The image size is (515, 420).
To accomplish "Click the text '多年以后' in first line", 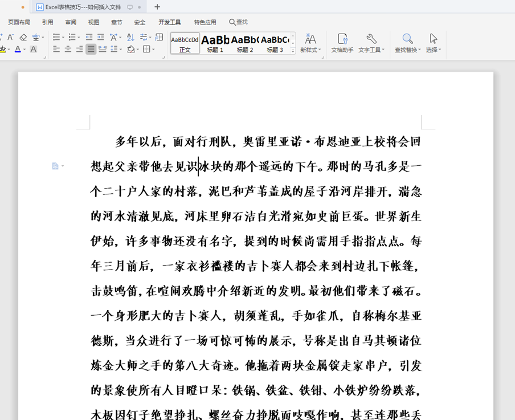I will click(138, 142).
